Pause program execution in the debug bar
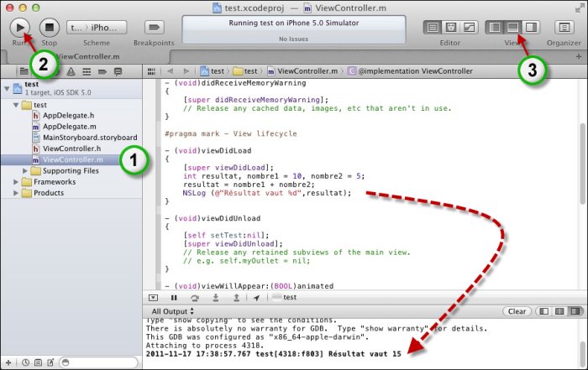 174,297
